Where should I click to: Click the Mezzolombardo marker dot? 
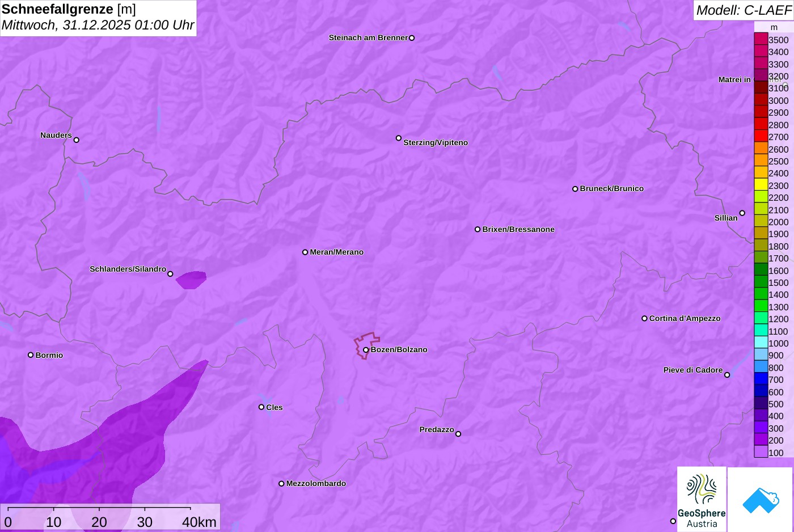281,484
